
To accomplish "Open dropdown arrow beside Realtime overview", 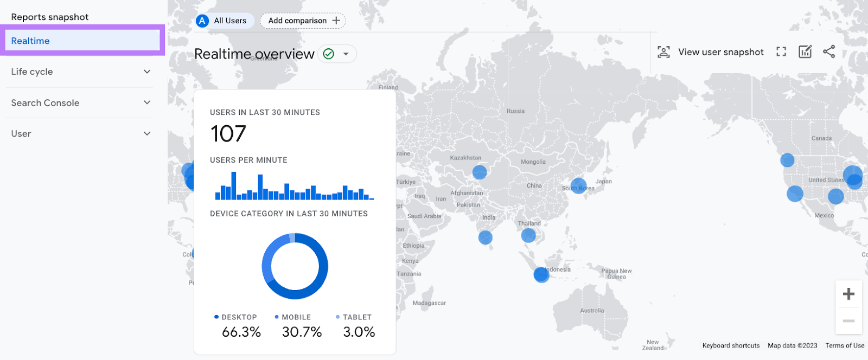I will (346, 54).
